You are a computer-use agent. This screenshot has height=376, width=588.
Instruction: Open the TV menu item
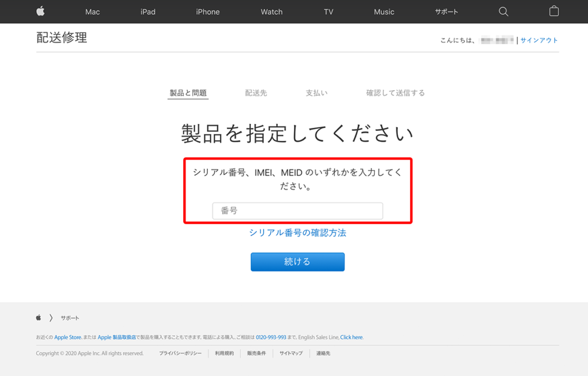coord(328,11)
